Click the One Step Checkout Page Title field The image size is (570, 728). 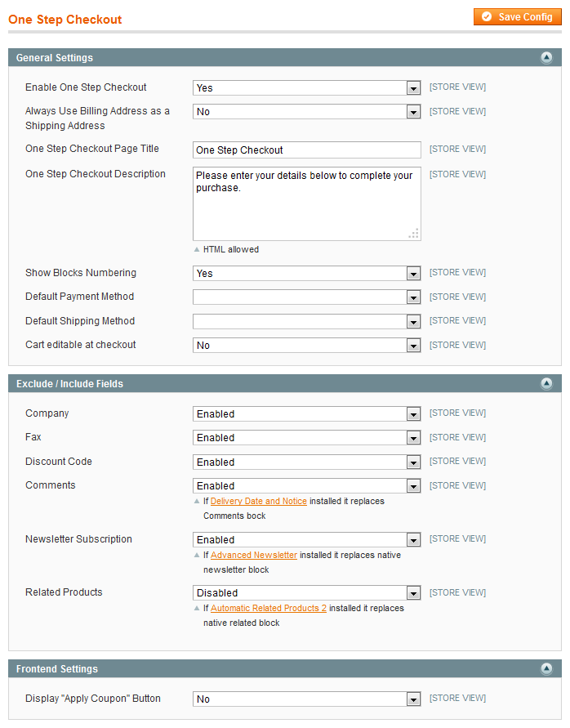(307, 150)
